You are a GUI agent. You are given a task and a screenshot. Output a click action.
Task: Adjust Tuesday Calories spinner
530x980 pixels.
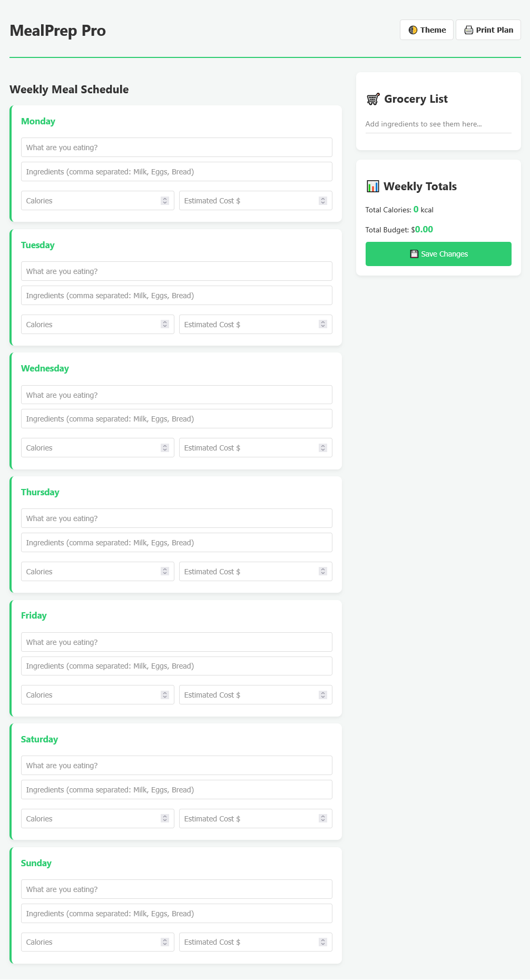[x=165, y=325]
